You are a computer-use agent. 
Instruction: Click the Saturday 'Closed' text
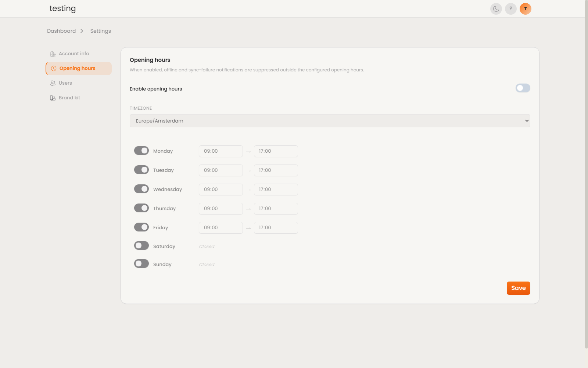(x=207, y=247)
